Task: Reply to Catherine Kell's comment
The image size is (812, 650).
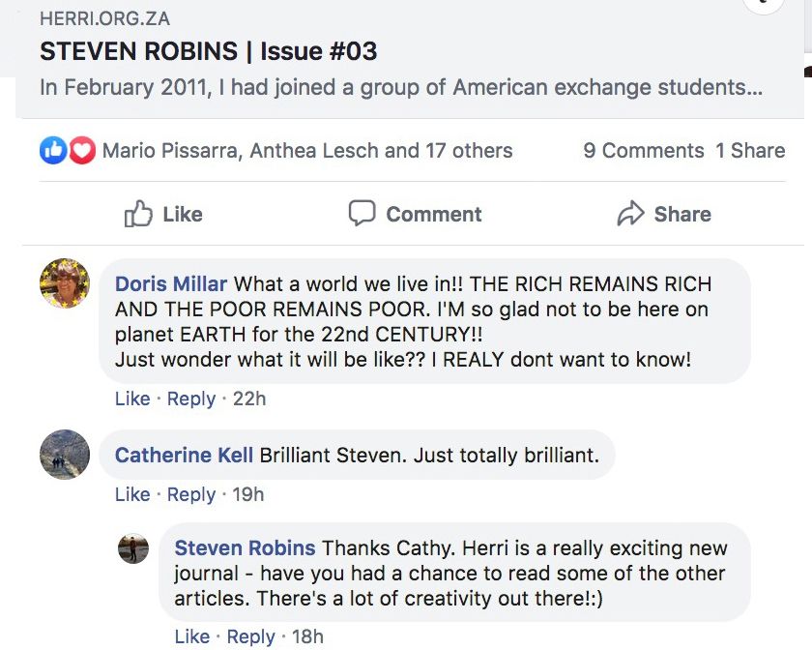Action: click(x=191, y=494)
